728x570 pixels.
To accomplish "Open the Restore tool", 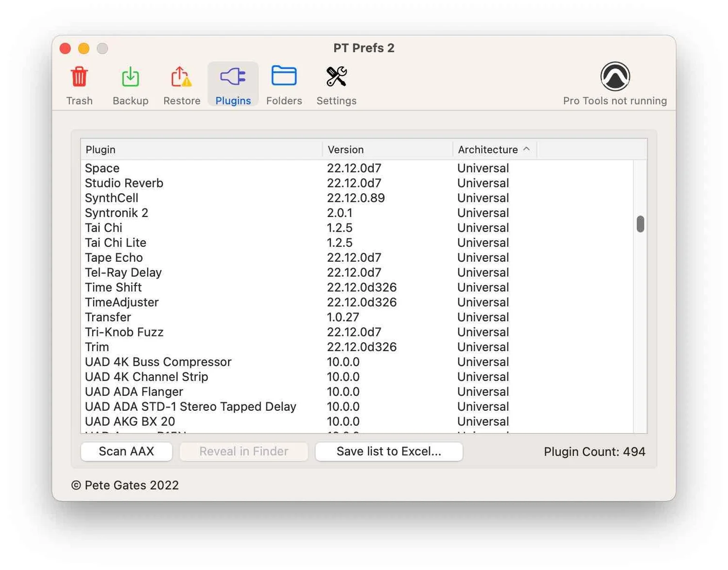I will click(181, 84).
